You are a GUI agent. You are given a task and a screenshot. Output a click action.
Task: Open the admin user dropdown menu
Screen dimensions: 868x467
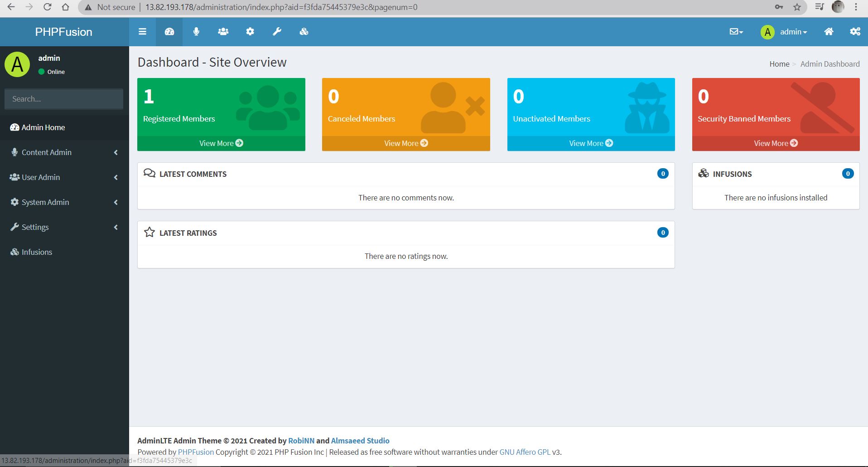[x=784, y=32]
